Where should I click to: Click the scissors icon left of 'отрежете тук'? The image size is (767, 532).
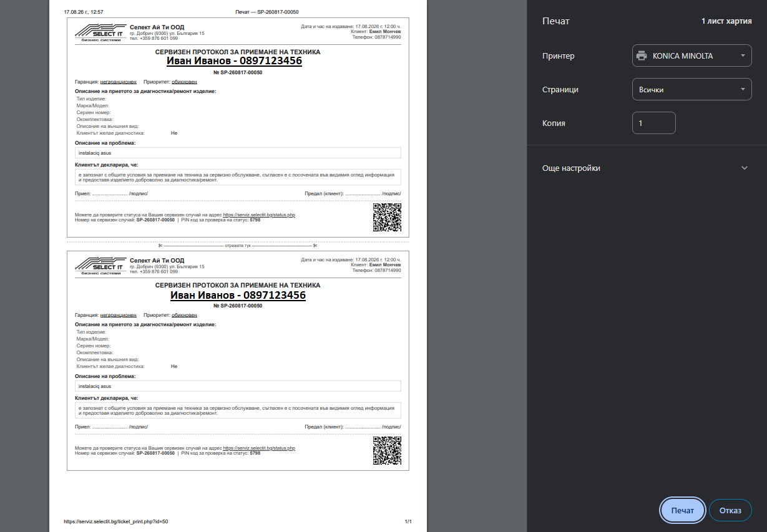160,246
